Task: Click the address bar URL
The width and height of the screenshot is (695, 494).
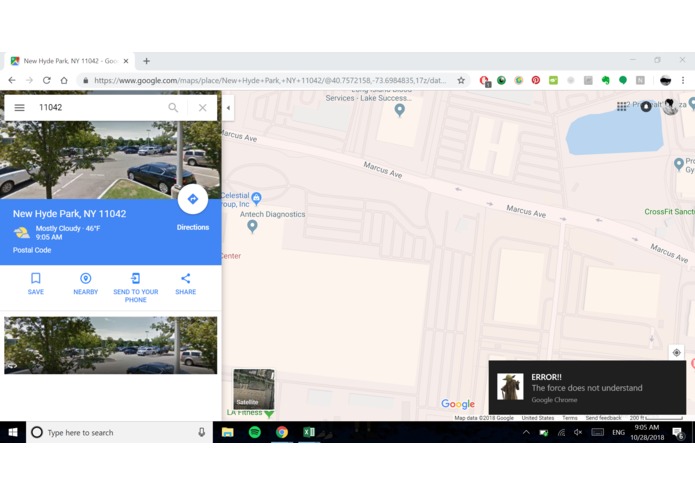Action: pos(270,80)
